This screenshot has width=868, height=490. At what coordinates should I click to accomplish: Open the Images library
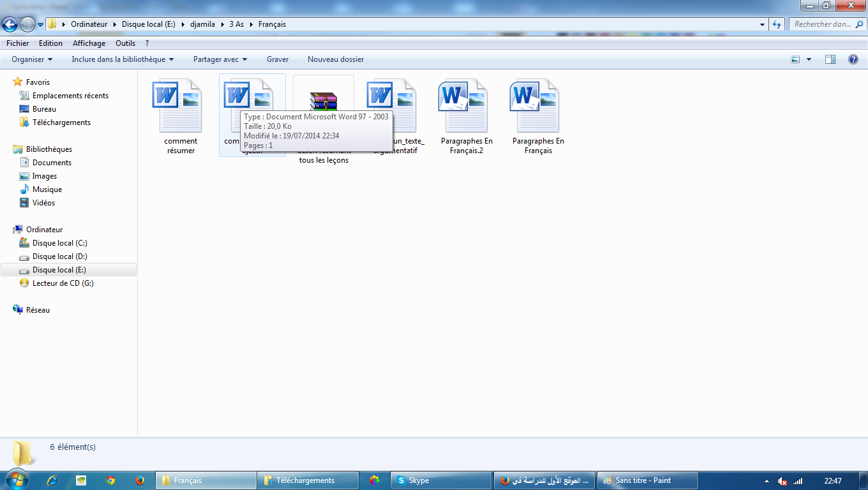45,176
